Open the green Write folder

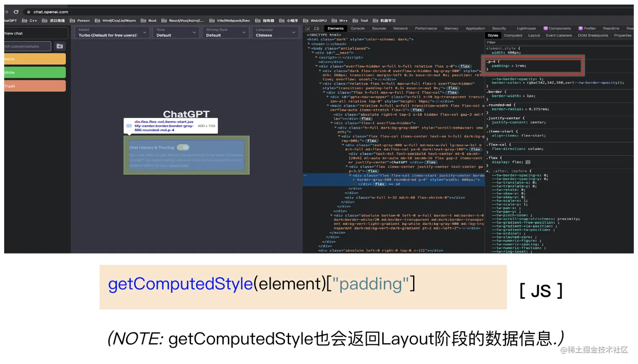[35, 73]
